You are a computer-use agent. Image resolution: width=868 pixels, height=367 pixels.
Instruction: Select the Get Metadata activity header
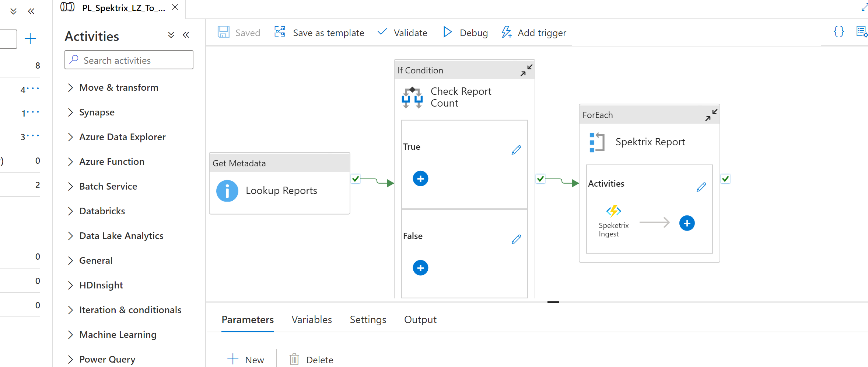(280, 163)
